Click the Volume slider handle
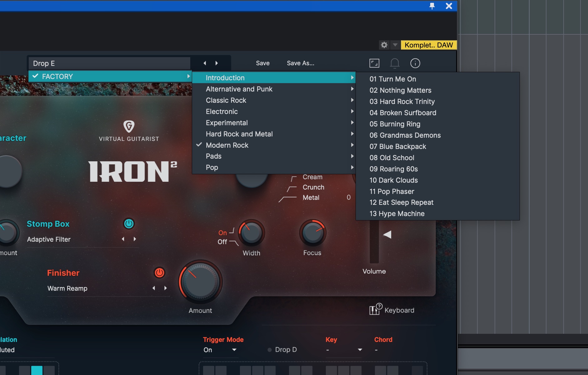588x375 pixels. coord(387,234)
